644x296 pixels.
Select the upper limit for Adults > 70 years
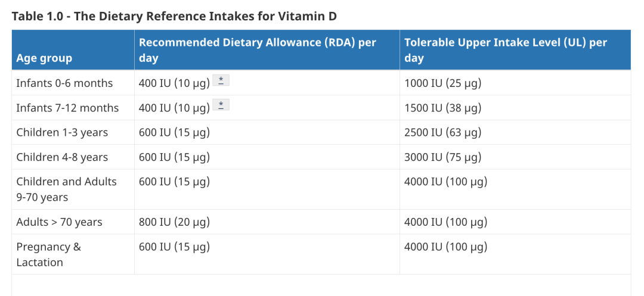coord(445,222)
